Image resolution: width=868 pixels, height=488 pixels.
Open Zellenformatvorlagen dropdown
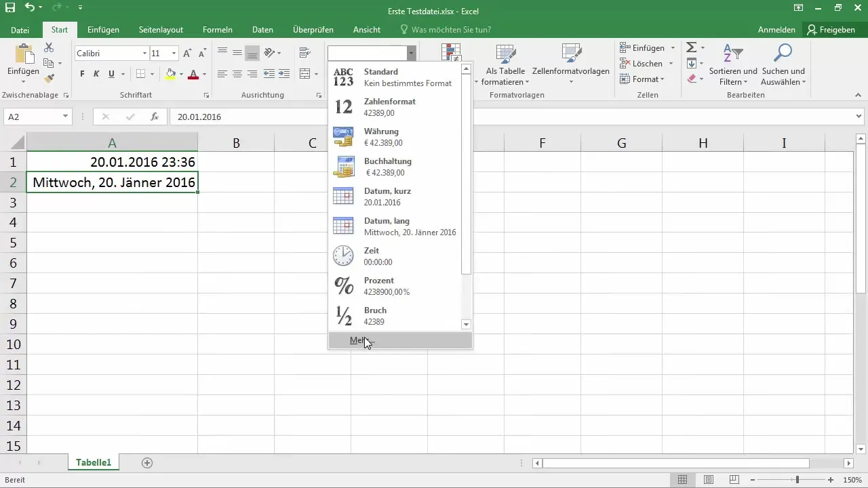571,63
